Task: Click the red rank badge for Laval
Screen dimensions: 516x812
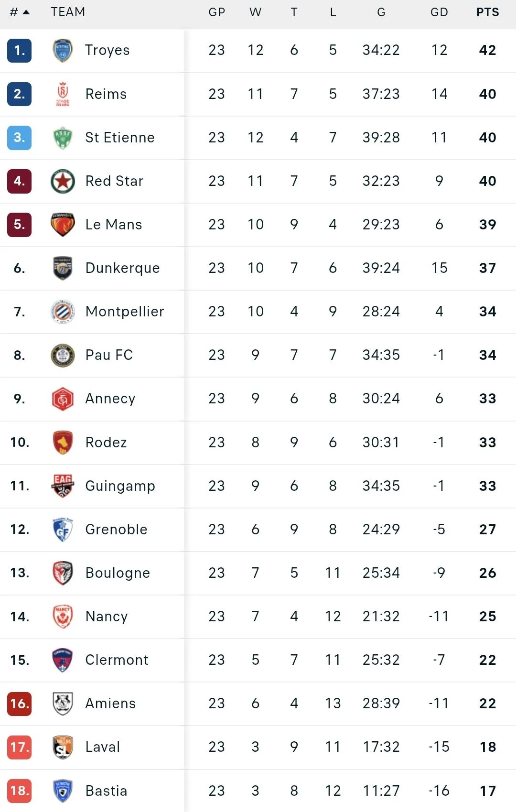Action: [x=19, y=747]
